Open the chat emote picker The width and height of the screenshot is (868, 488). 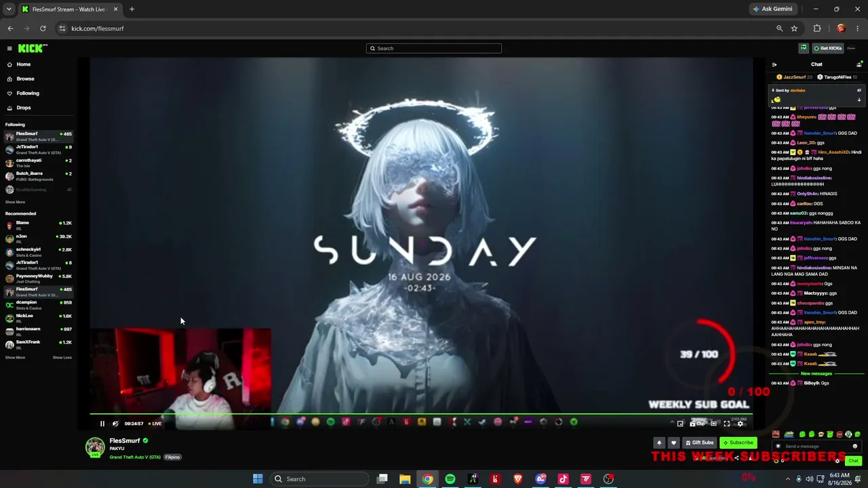855,446
